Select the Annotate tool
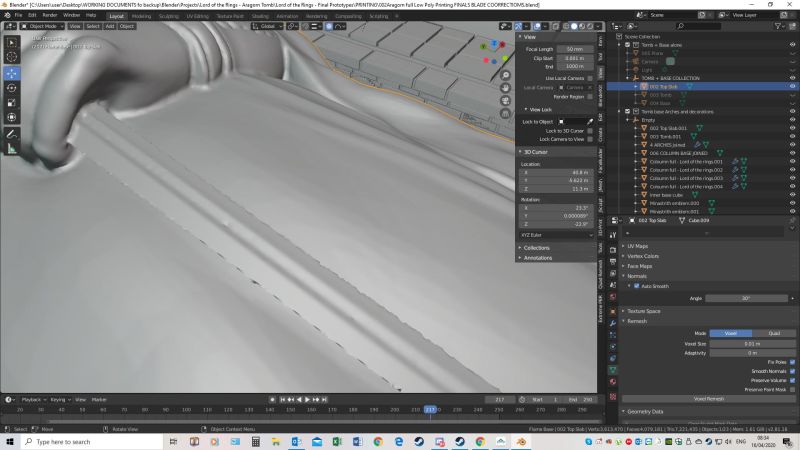Viewport: 800px width, 450px height. point(11,134)
